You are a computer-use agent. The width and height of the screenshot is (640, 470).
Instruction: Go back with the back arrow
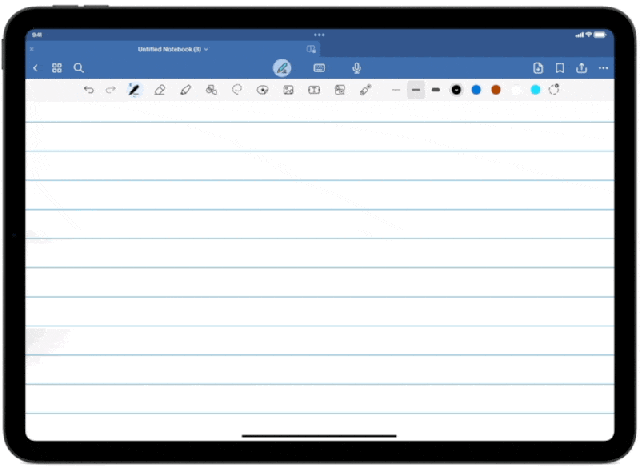point(36,68)
